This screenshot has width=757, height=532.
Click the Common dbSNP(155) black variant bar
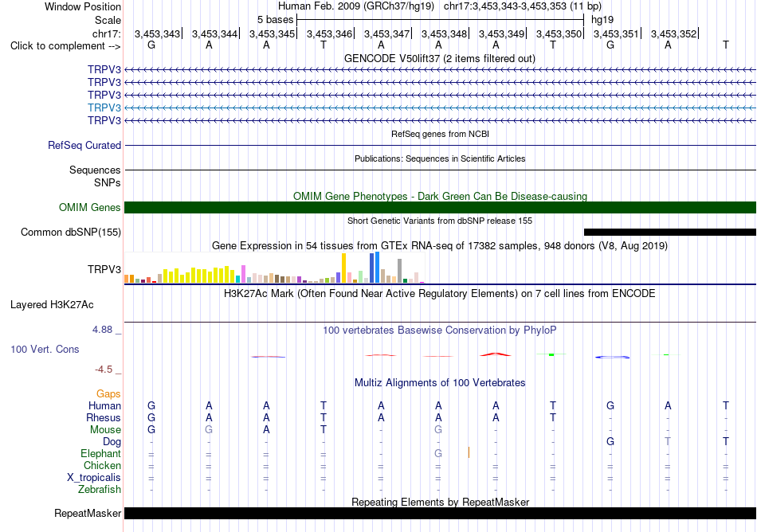(669, 232)
